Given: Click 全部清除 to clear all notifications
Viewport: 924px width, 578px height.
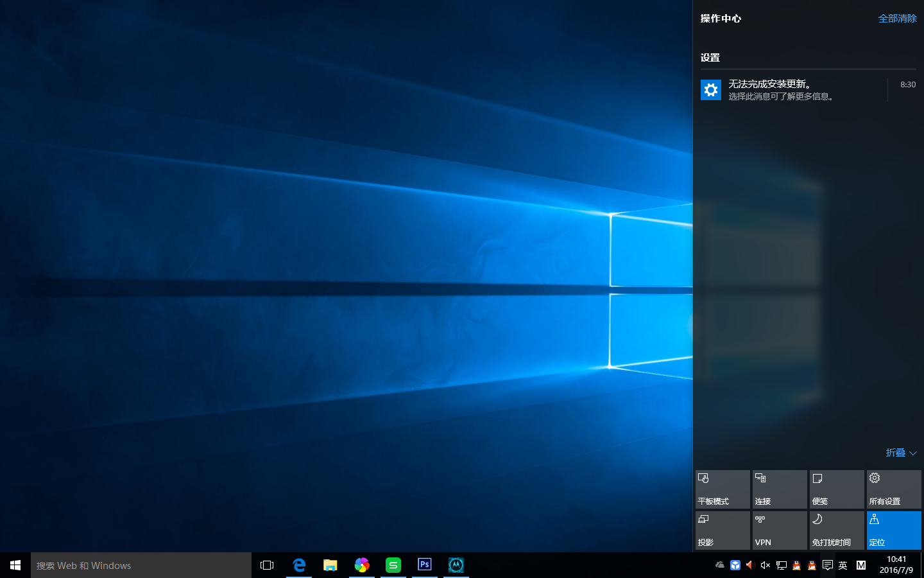Looking at the screenshot, I should (x=897, y=19).
